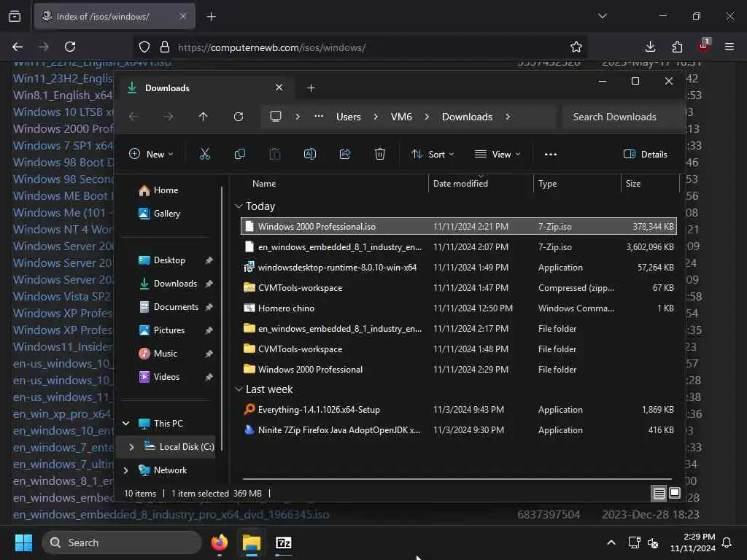Open the Firefox hamburger application menu
This screenshot has width=747, height=560.
coord(729,47)
